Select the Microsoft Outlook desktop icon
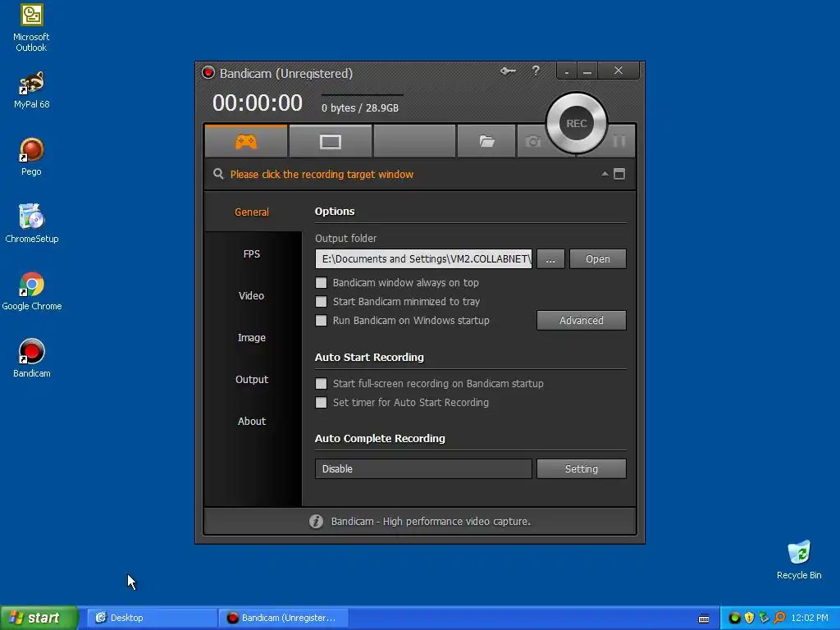Image resolution: width=840 pixels, height=630 pixels. 31,28
